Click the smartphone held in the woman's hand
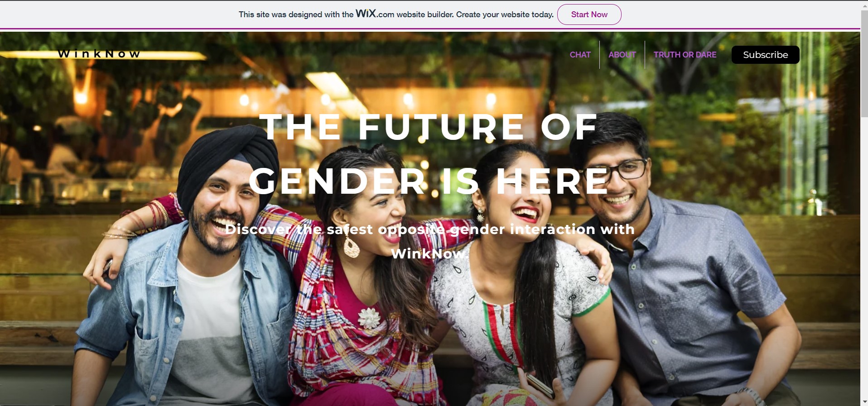868x406 pixels. click(x=539, y=385)
